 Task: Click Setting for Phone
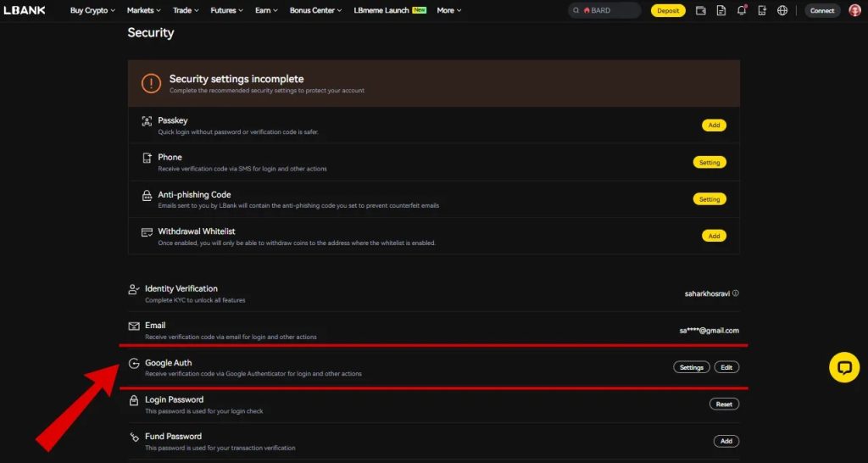point(709,162)
